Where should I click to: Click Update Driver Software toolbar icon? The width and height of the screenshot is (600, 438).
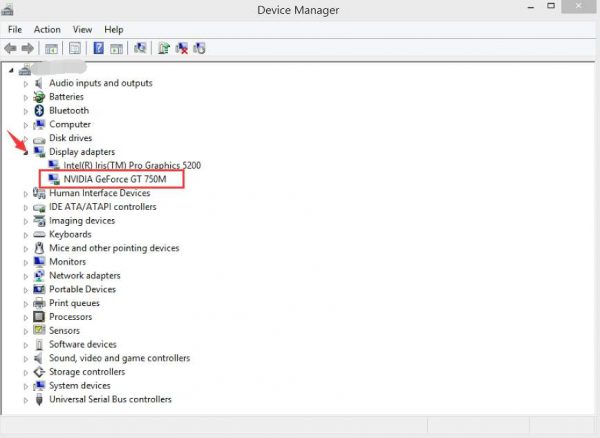(164, 48)
